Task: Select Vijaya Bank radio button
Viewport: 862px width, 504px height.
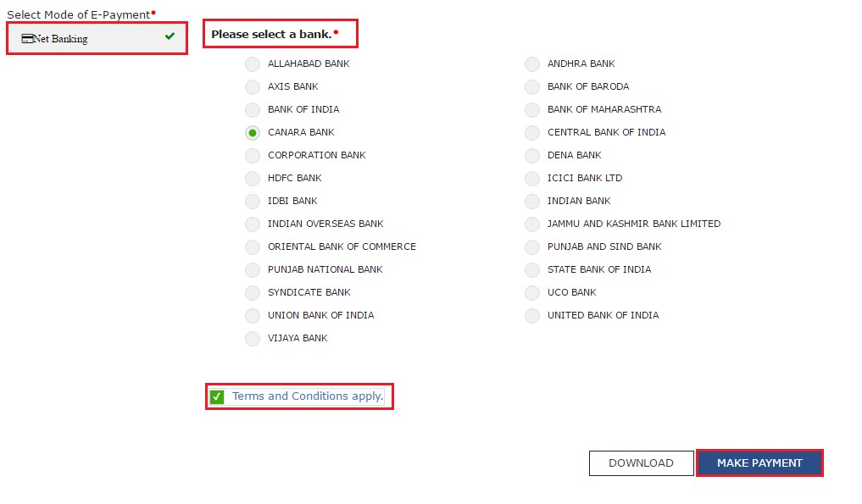Action: tap(253, 339)
